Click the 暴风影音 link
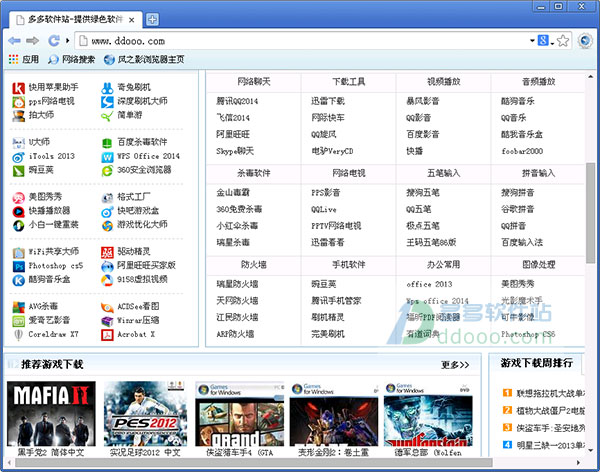The height and width of the screenshot is (472, 600). pyautogui.click(x=422, y=101)
